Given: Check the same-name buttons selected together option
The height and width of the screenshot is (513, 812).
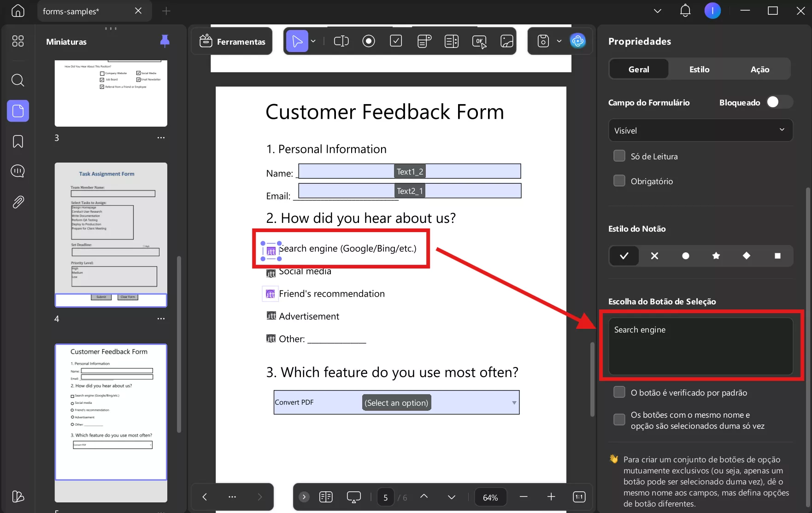Looking at the screenshot, I should (619, 420).
